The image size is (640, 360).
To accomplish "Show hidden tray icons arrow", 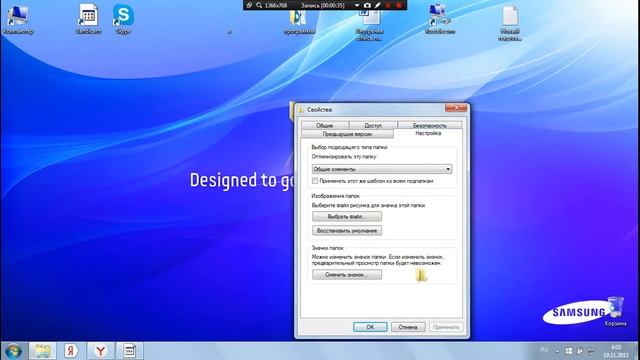I will [558, 351].
